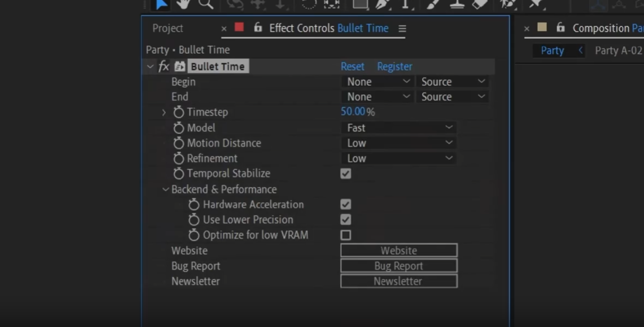Select the Zoom magnifier tool
This screenshot has width=644, height=327.
pyautogui.click(x=205, y=4)
